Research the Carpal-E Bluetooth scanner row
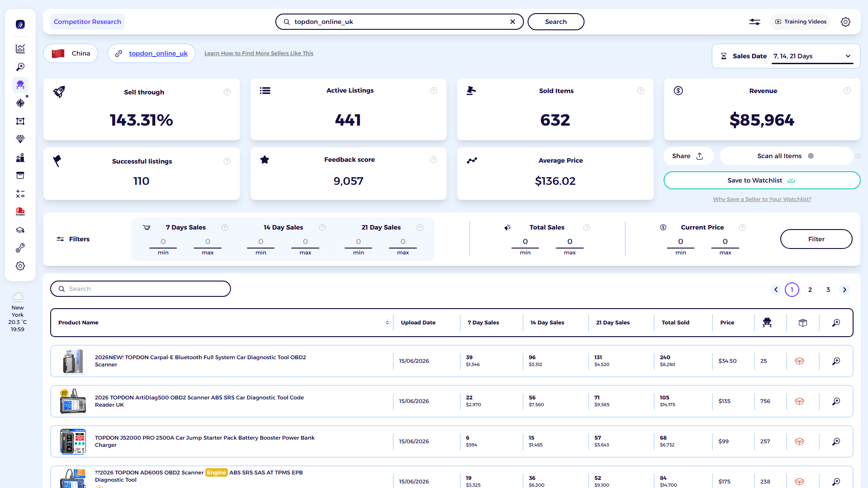868x488 pixels. (836, 361)
